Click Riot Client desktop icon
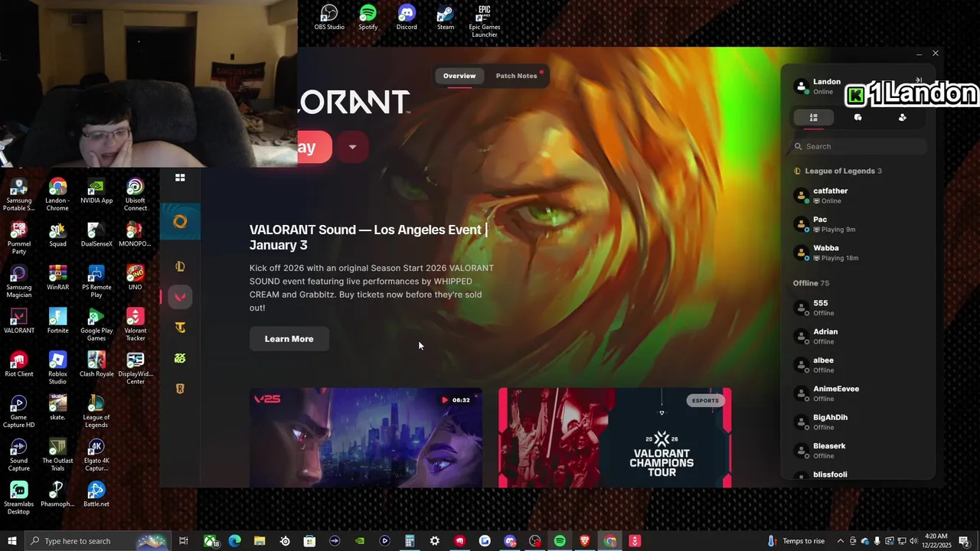Screen dimensions: 980x551 click(x=19, y=364)
